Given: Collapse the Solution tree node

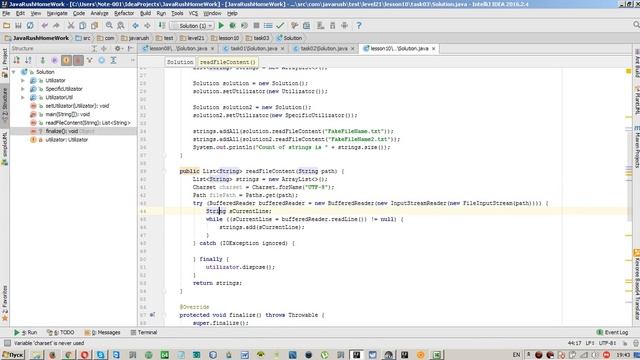Looking at the screenshot, I should pos(14,72).
